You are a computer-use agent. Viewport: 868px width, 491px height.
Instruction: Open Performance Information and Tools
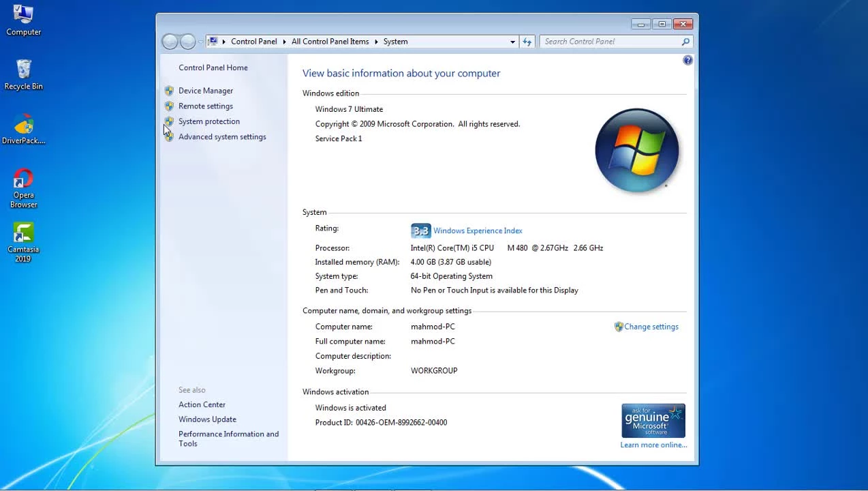tap(228, 438)
